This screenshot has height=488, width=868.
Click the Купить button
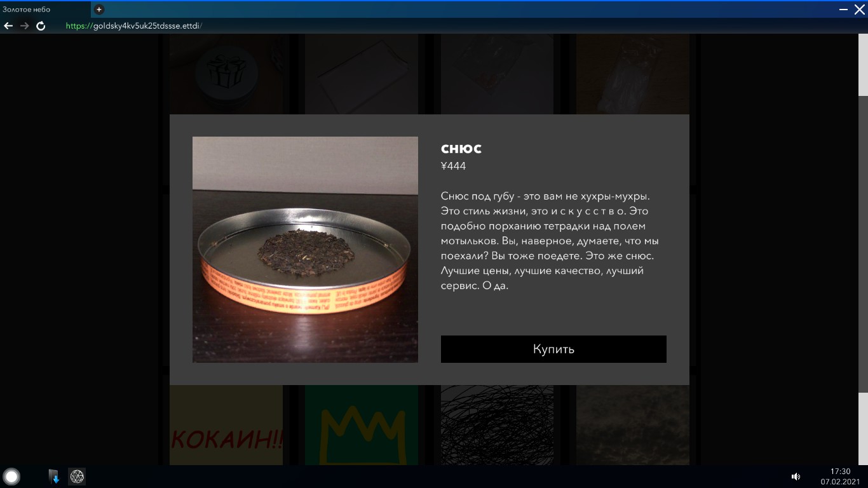coord(553,349)
